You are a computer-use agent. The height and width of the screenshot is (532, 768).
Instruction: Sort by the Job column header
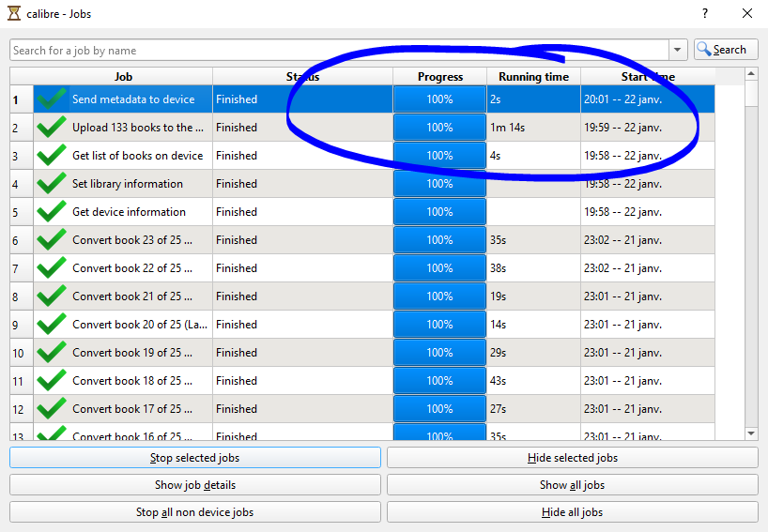[123, 76]
